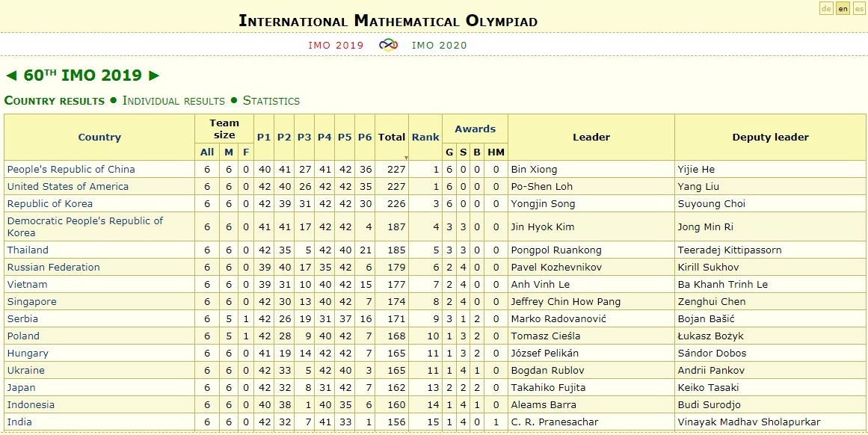Sort by P6 problem column header
Viewport: 868px width, 435px height.
click(364, 138)
